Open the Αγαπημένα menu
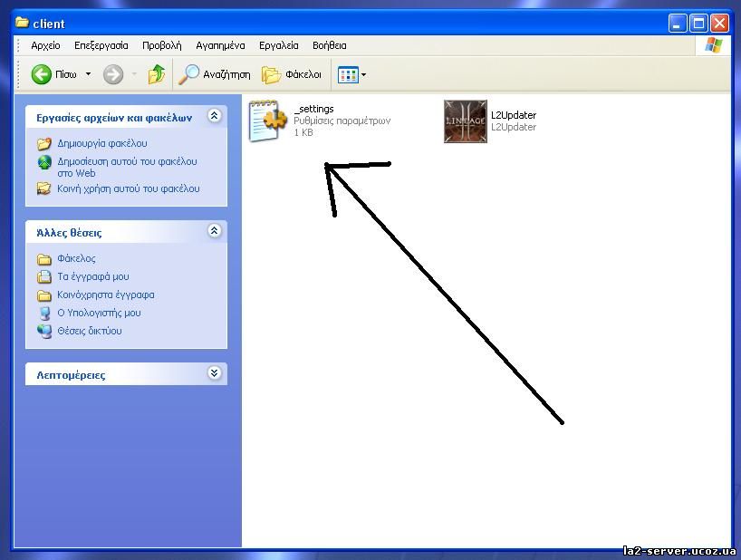 [x=220, y=45]
